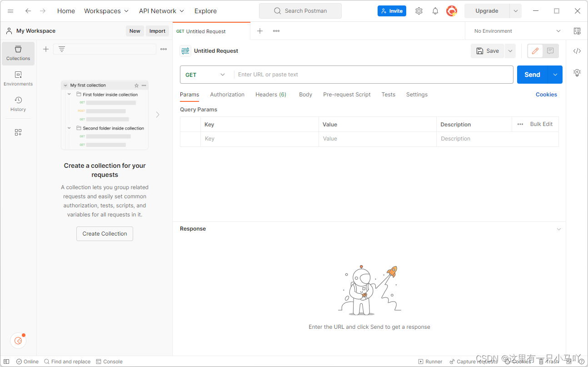
Task: Open the Query Params three-dots options
Action: coord(520,124)
